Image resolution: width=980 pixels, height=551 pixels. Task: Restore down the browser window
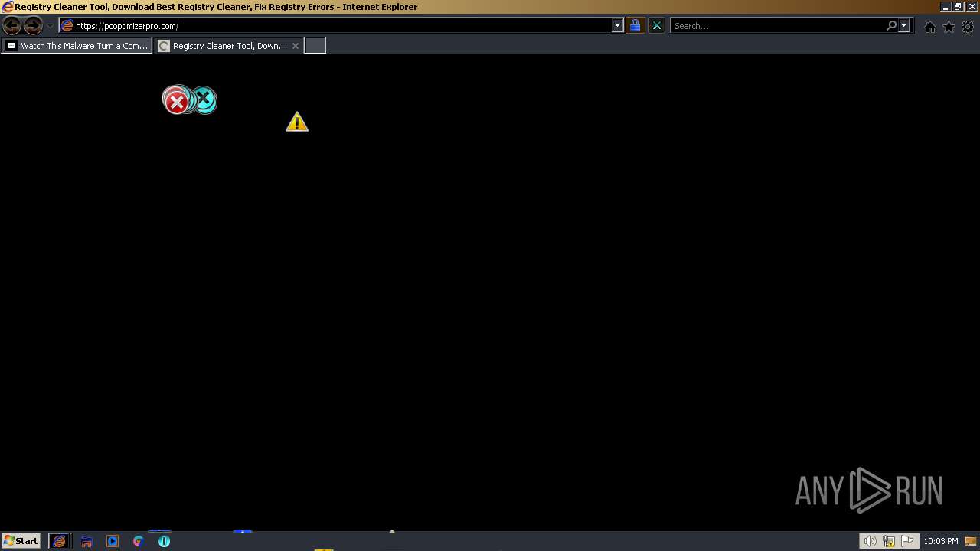pos(957,7)
